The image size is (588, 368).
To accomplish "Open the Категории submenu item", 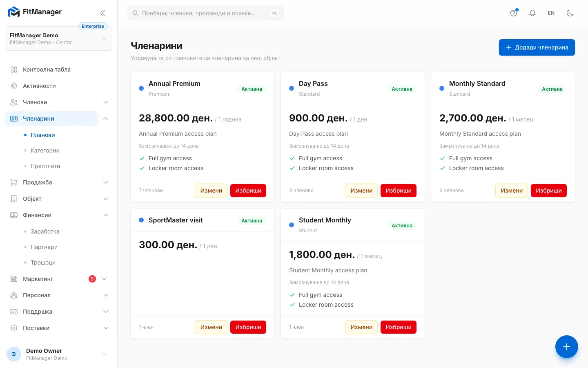I will coord(45,150).
